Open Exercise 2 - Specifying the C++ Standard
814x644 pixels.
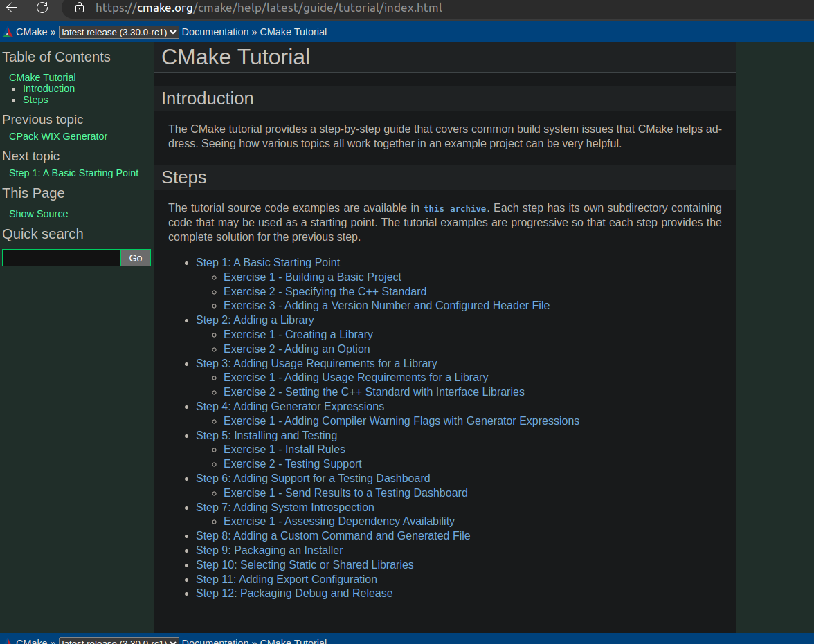click(325, 292)
